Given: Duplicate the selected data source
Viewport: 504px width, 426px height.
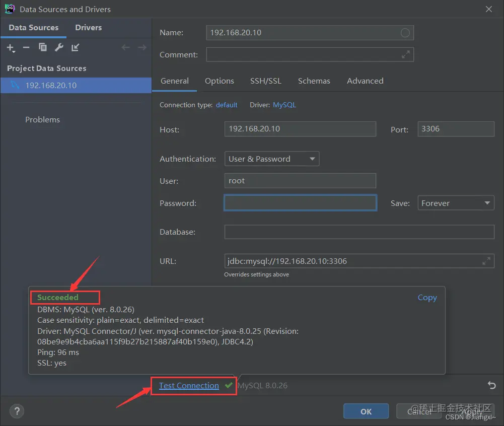Looking at the screenshot, I should pos(42,47).
